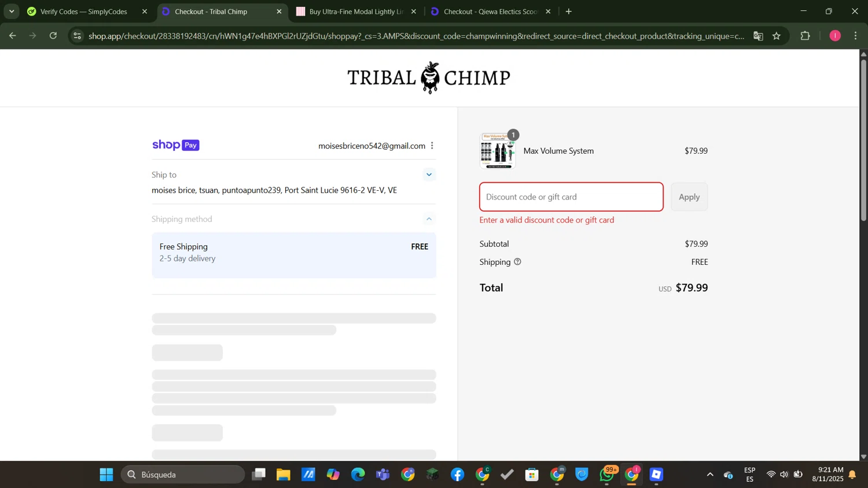
Task: Expand the Ship to address chevron
Action: pos(429,175)
